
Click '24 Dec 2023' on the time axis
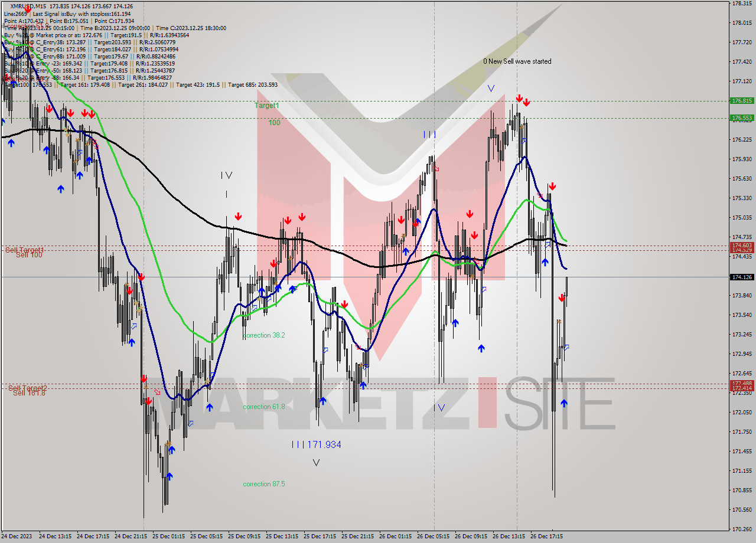coord(17,537)
